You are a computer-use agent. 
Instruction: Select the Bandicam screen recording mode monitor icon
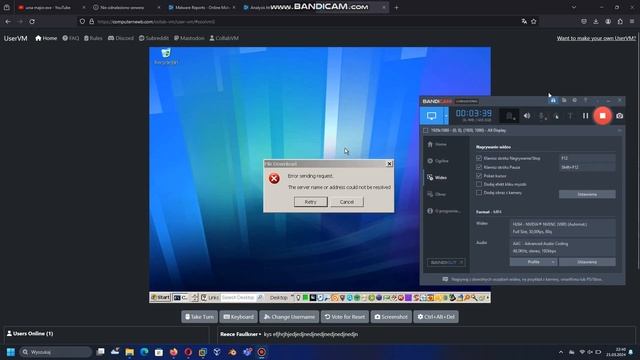pos(431,116)
